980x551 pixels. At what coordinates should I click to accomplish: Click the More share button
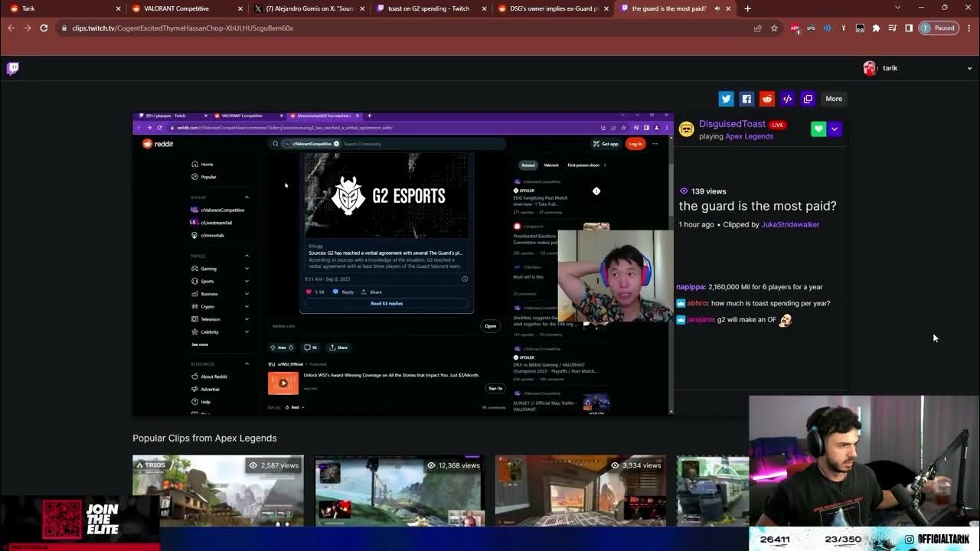pyautogui.click(x=834, y=99)
